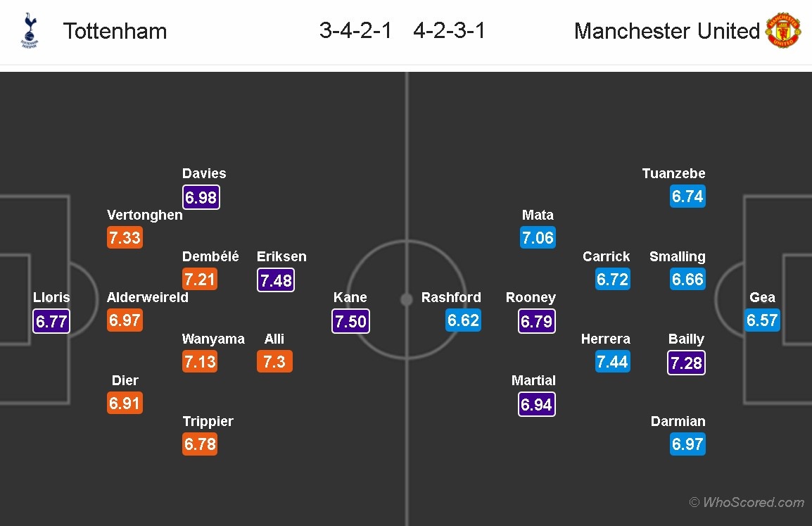Click Kane's 7.50 rating badge
Viewport: 812px width, 526px height.
(350, 321)
